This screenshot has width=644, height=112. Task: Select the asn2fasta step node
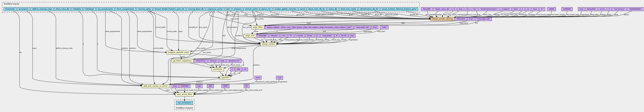pyautogui.click(x=217, y=69)
